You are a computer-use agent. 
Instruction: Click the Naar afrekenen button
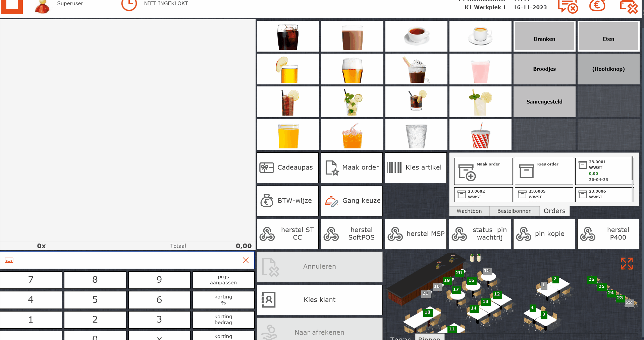pos(319,329)
